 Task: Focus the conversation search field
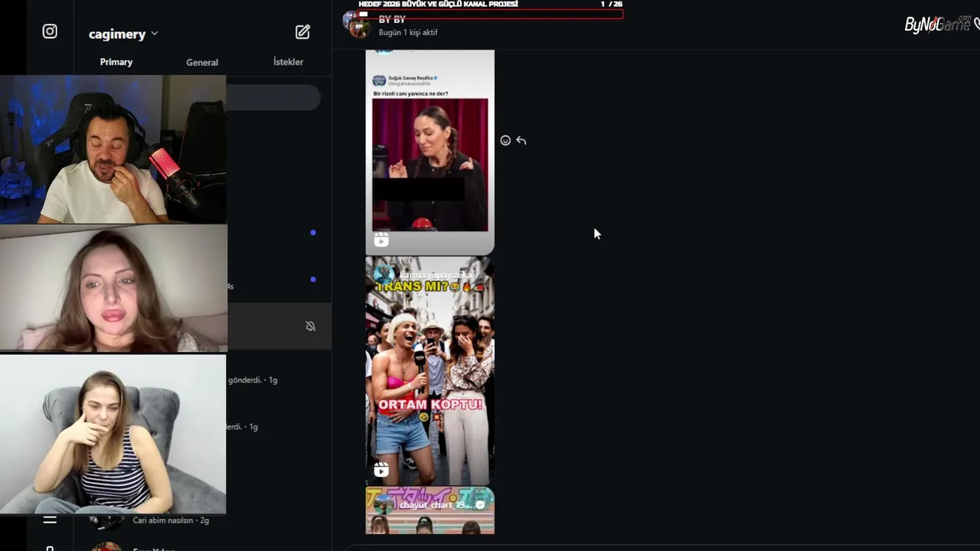(x=273, y=97)
